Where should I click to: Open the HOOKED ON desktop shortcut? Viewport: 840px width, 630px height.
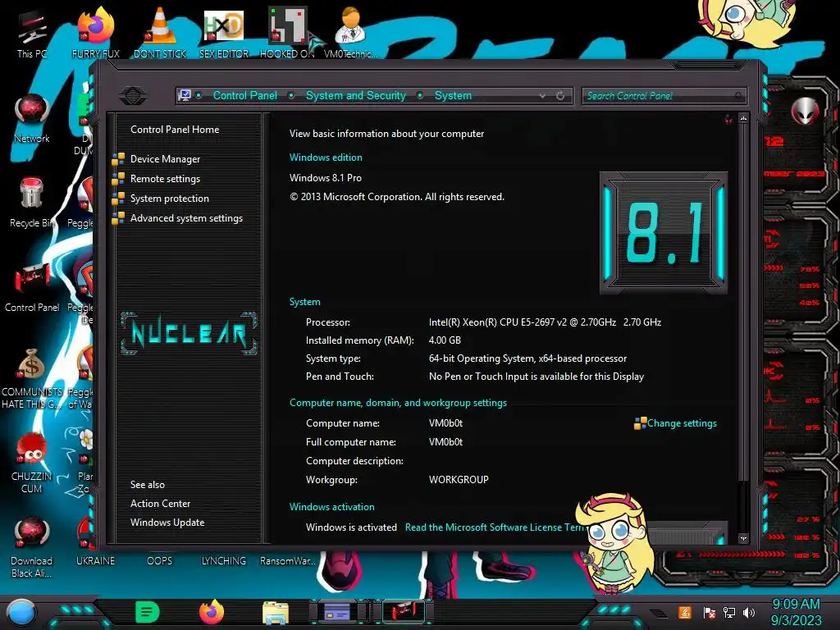pyautogui.click(x=287, y=32)
